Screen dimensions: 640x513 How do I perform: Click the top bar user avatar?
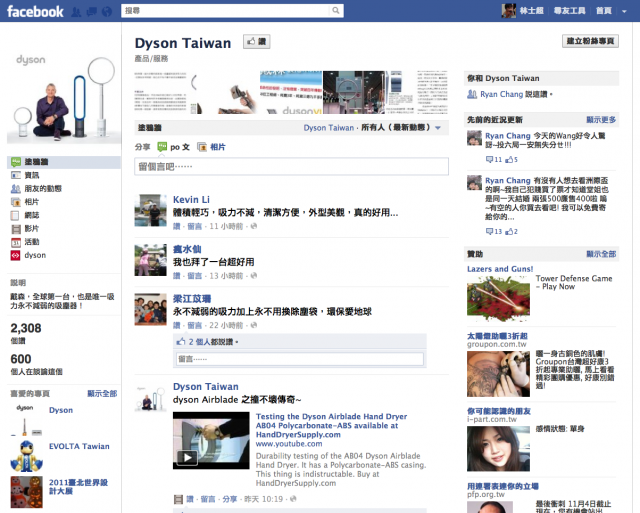509,11
